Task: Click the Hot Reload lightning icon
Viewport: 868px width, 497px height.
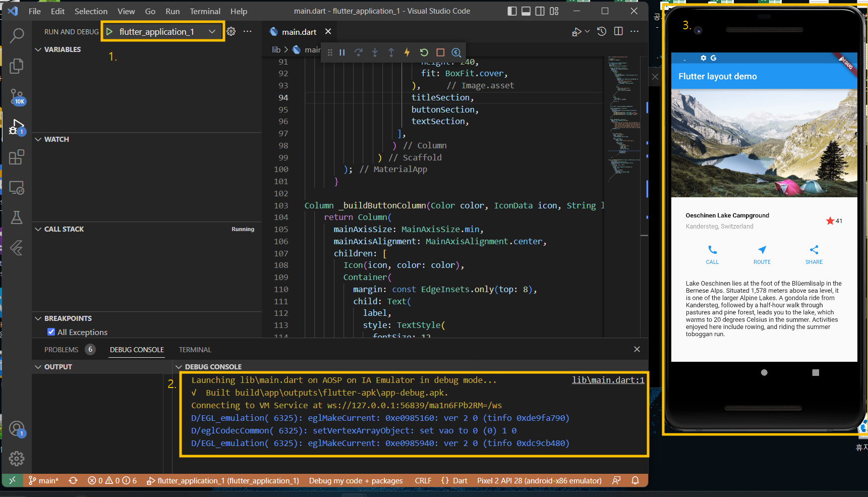Action: pyautogui.click(x=407, y=52)
